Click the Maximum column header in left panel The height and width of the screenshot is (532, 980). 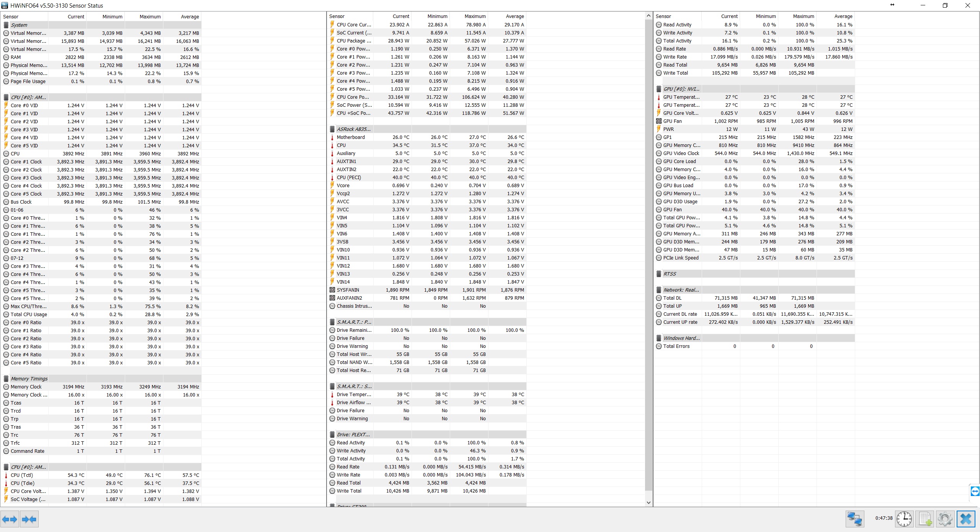pos(150,16)
